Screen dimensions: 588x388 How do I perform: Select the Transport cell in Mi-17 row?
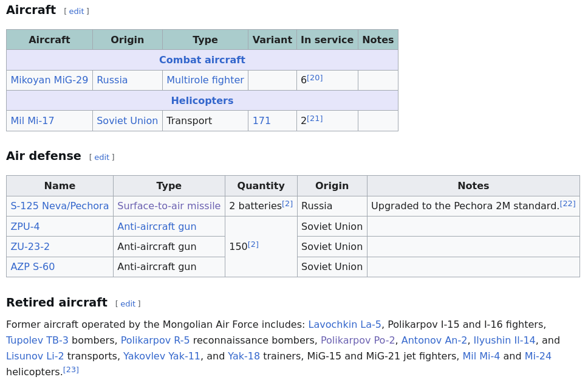205,120
